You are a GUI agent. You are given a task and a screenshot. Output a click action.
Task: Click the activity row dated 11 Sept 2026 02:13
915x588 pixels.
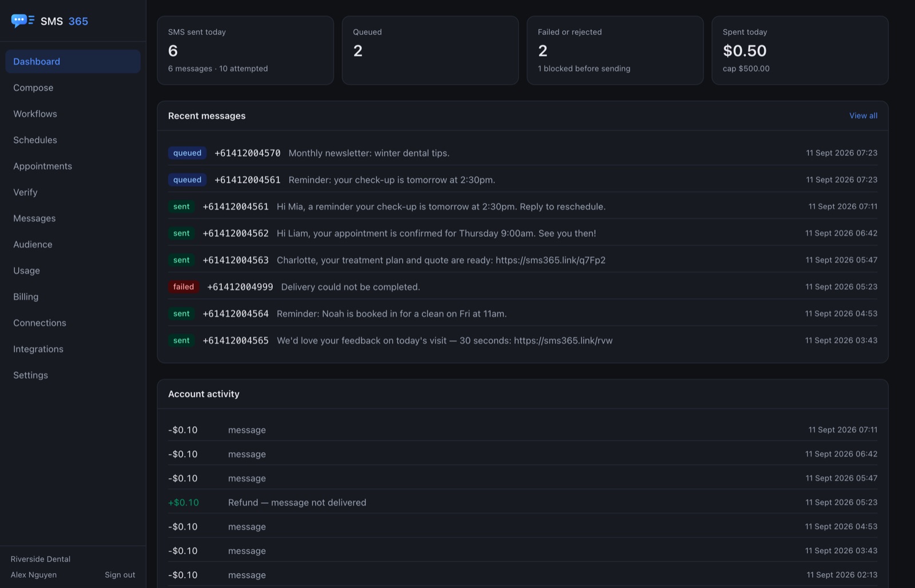tap(523, 575)
